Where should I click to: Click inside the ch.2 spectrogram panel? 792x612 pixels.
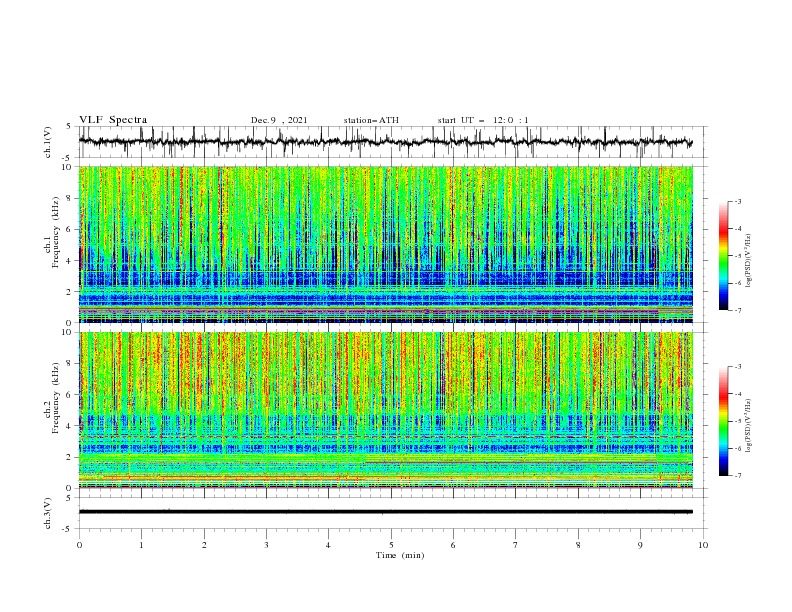pyautogui.click(x=386, y=410)
